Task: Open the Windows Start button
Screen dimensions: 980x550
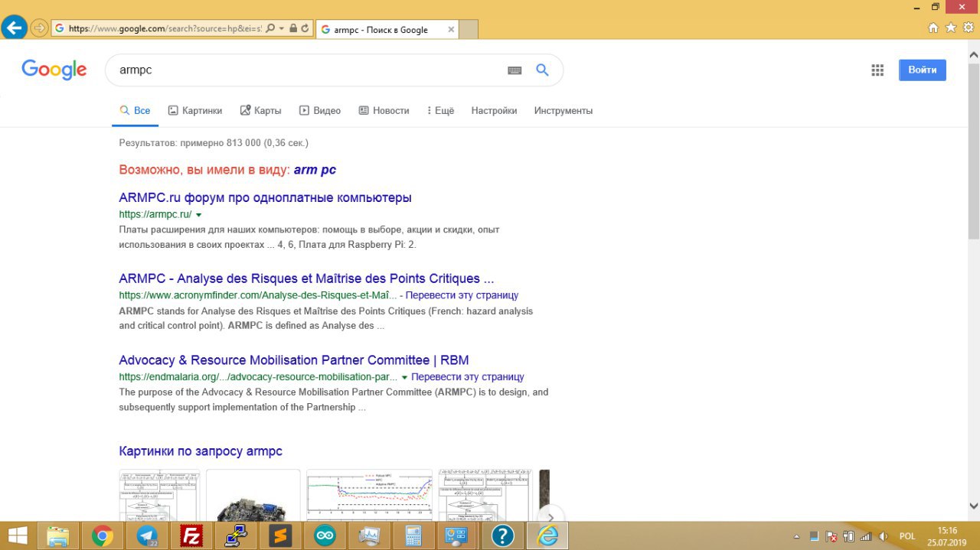Action: coord(18,535)
